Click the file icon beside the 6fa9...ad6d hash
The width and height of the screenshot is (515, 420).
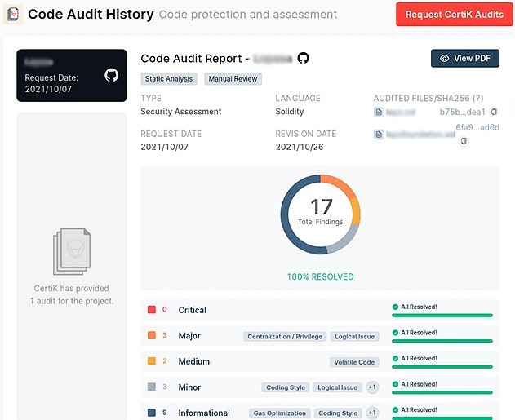pos(379,135)
